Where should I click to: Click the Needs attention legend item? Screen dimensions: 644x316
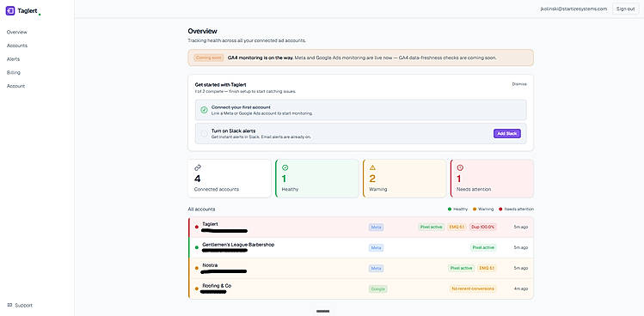click(x=516, y=210)
